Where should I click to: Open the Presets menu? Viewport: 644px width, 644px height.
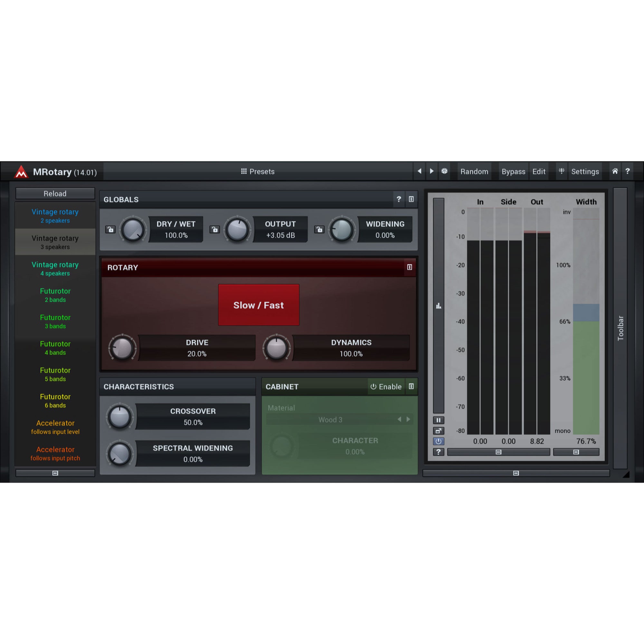(x=258, y=171)
